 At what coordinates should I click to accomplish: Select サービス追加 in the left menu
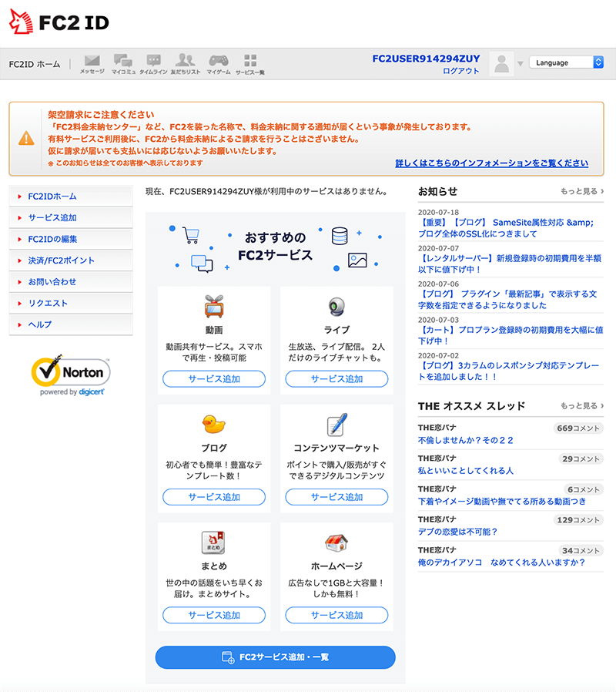[71, 217]
